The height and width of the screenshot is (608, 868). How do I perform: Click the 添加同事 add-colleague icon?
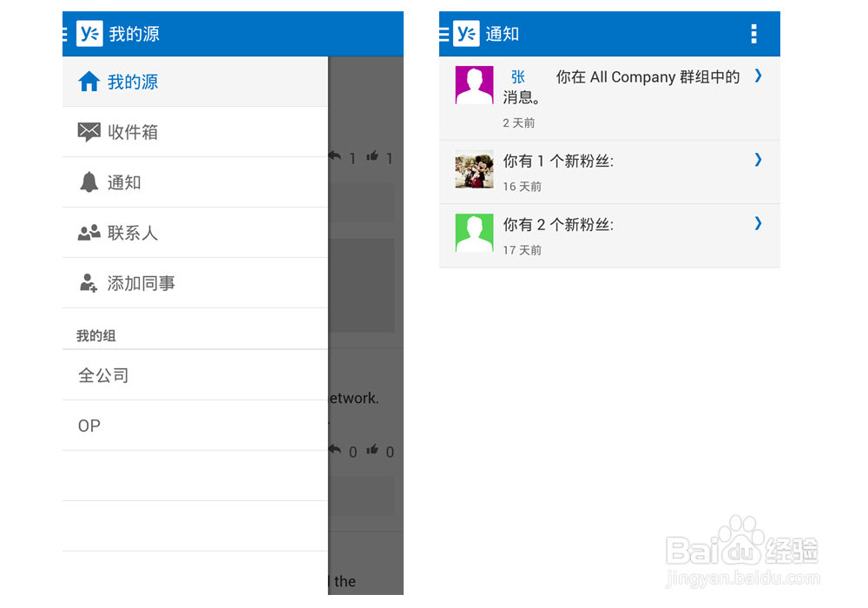87,282
